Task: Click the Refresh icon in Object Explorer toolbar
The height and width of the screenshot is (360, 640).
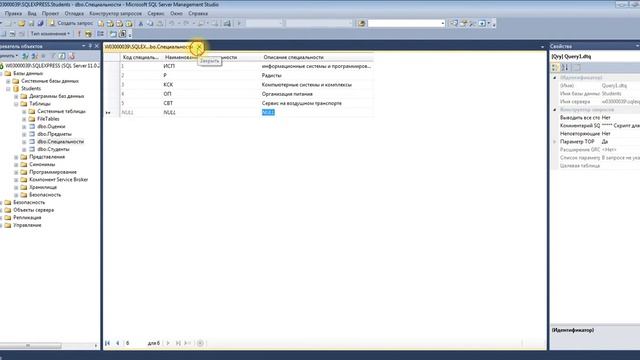Action: [x=62, y=56]
